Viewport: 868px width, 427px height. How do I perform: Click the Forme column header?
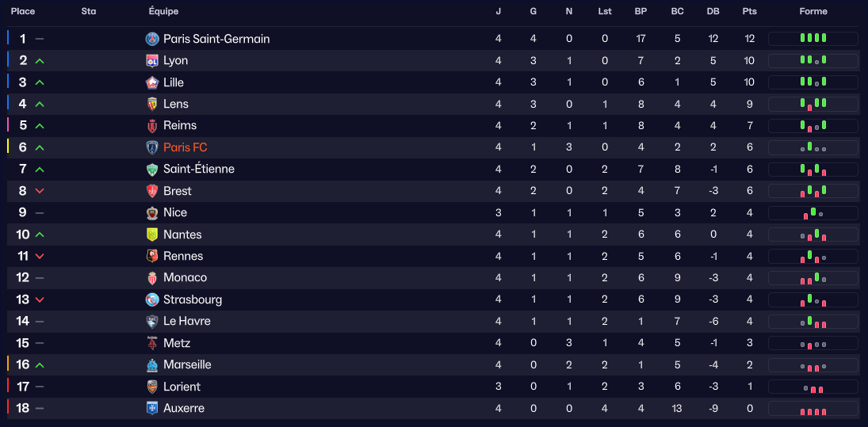click(813, 12)
